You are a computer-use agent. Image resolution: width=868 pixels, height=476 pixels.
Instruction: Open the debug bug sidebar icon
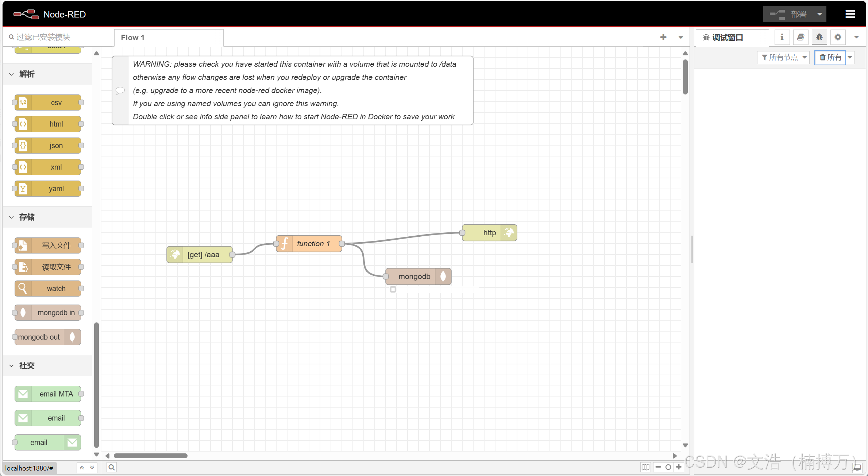(x=819, y=37)
